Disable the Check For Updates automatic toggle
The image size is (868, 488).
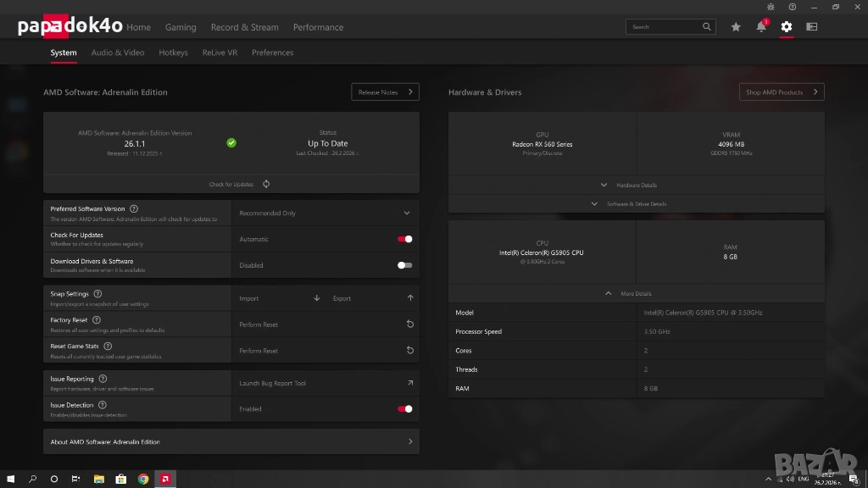405,239
